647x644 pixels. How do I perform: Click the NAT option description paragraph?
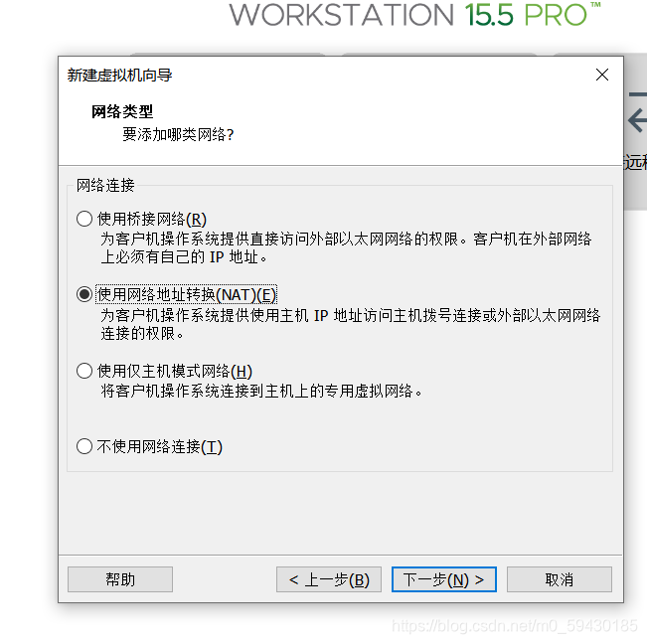(350, 324)
